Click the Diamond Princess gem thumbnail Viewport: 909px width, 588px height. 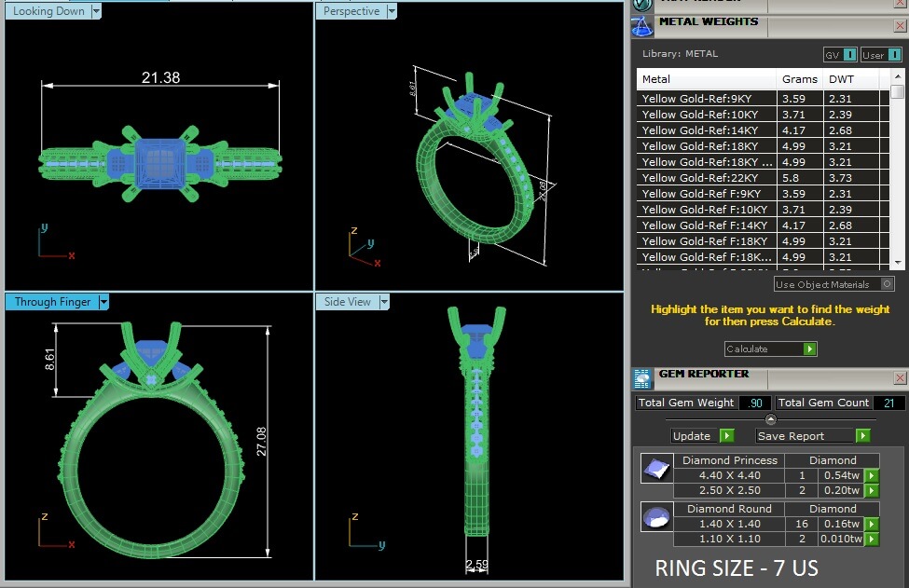pyautogui.click(x=657, y=468)
